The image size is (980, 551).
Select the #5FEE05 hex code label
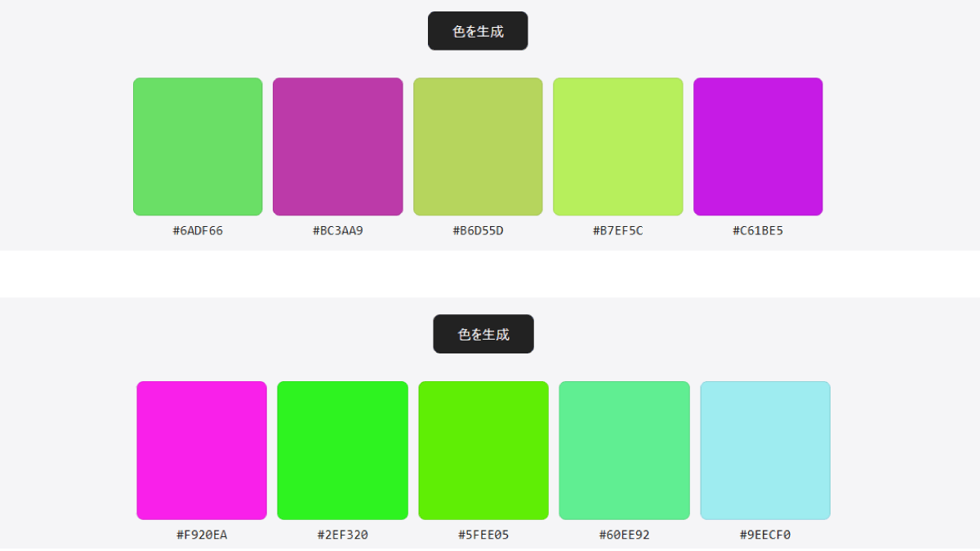tap(483, 535)
